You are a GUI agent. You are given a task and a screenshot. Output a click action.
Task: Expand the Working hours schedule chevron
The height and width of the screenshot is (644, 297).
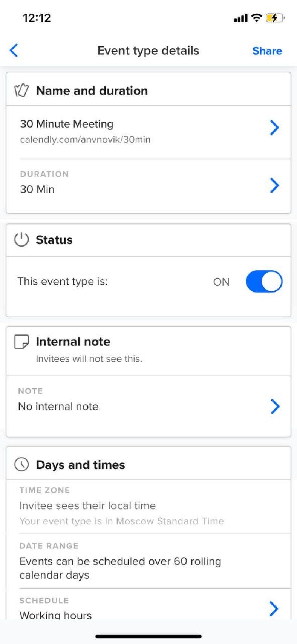pos(273,609)
